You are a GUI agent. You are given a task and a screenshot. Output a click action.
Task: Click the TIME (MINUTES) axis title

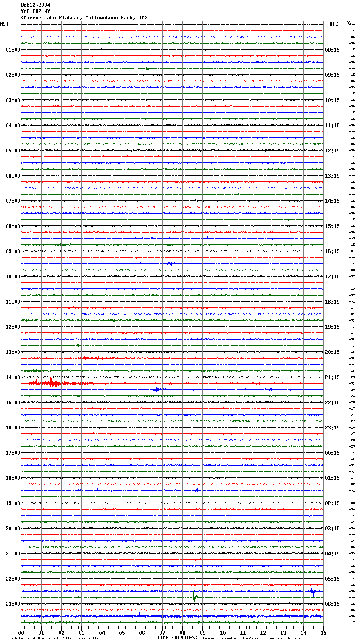tap(177, 638)
